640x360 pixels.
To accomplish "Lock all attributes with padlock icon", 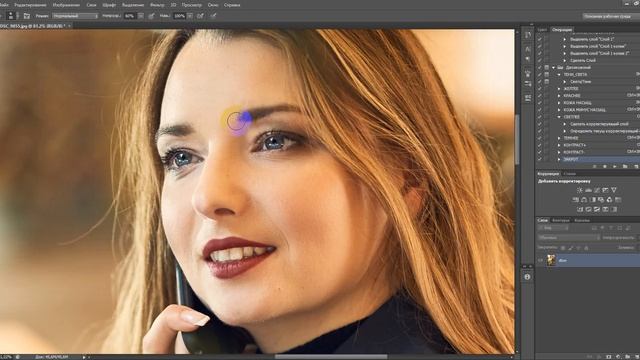I will 586,248.
